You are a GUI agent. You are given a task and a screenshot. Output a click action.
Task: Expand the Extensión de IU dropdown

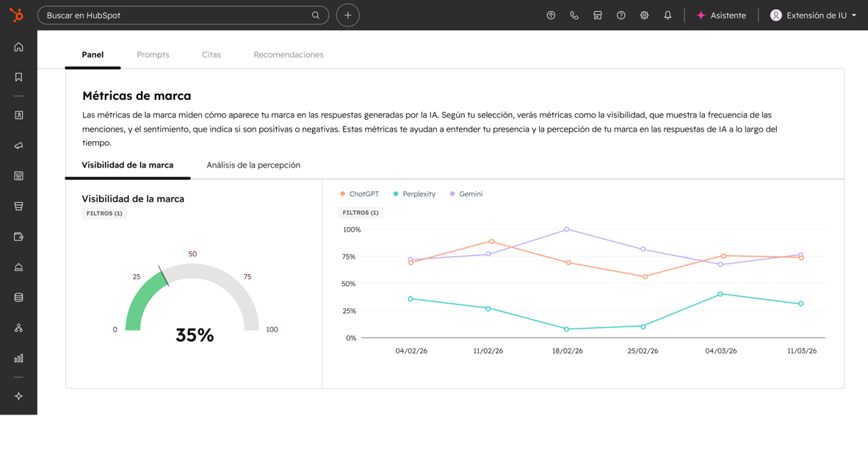(814, 15)
